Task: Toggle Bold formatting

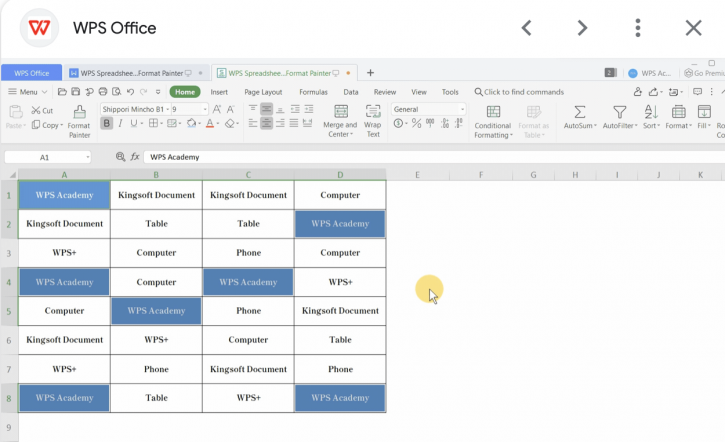Action: click(107, 124)
